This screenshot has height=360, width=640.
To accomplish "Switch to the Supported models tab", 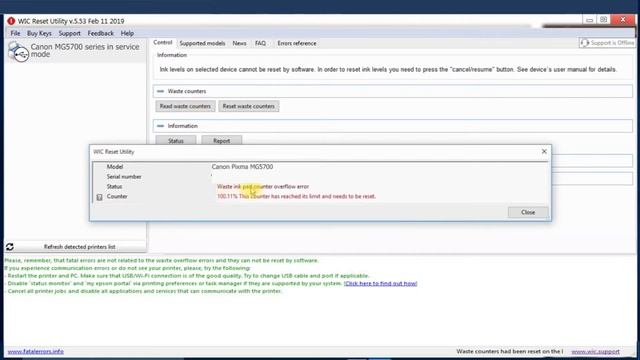I will pos(202,43).
